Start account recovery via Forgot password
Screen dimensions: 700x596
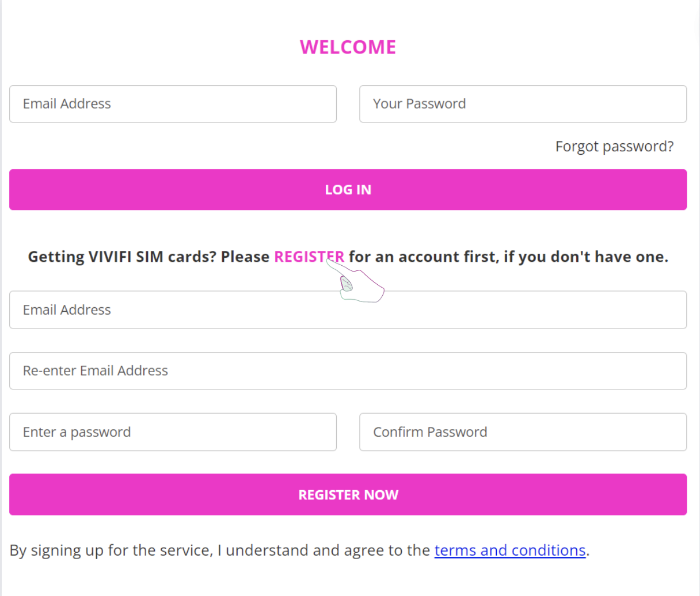click(614, 147)
